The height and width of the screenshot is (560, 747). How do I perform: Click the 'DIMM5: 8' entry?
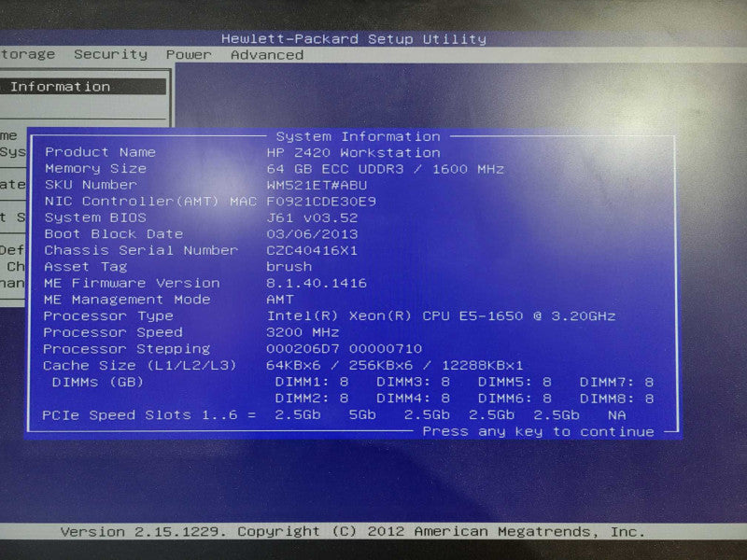click(515, 383)
